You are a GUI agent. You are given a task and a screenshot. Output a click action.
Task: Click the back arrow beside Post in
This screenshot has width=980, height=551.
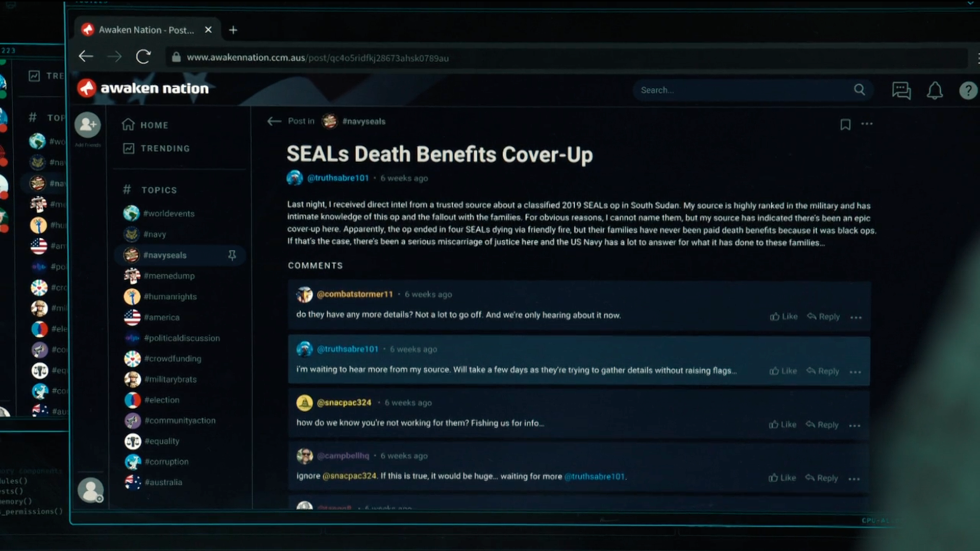274,121
